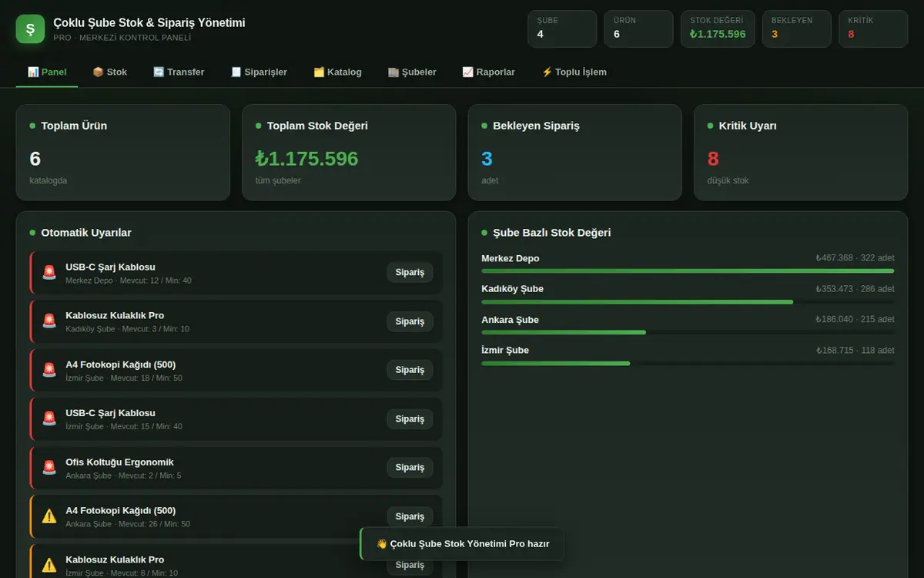The image size is (924, 578).
Task: Click the Kritik Uyarı card value 8
Action: (x=713, y=159)
